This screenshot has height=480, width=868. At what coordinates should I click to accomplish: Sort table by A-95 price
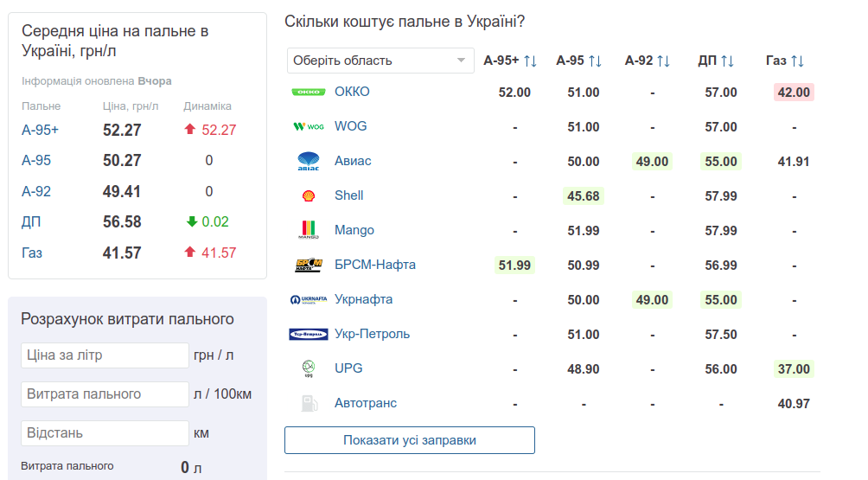pos(595,61)
